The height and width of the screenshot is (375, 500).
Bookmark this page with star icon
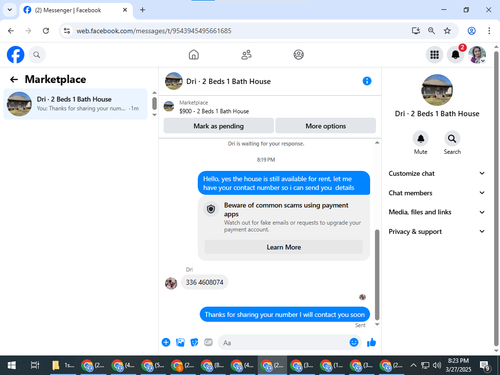(x=447, y=31)
